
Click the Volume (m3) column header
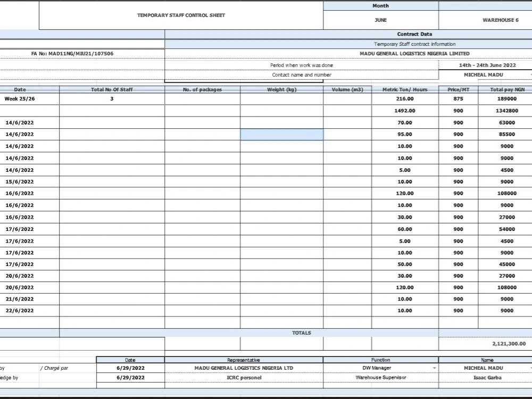click(347, 89)
